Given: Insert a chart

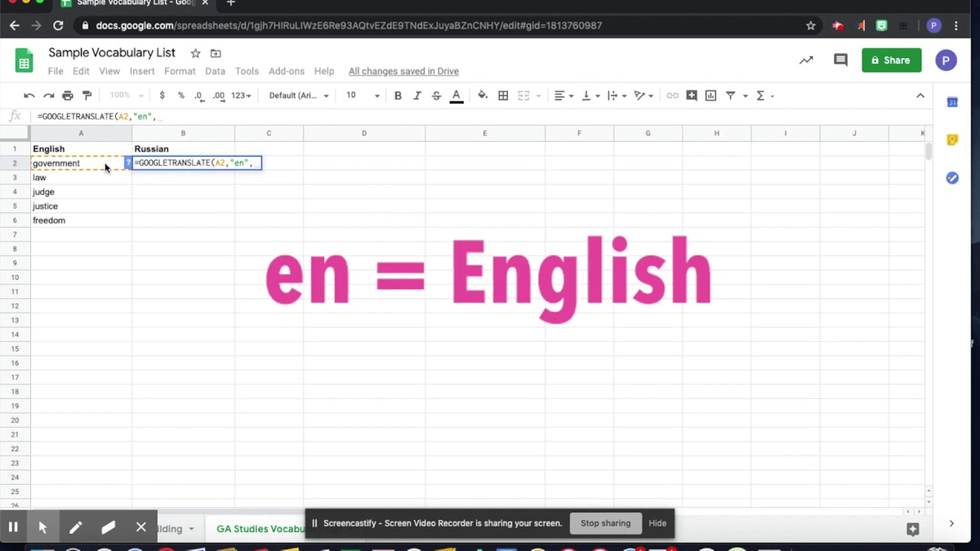Looking at the screenshot, I should 710,96.
